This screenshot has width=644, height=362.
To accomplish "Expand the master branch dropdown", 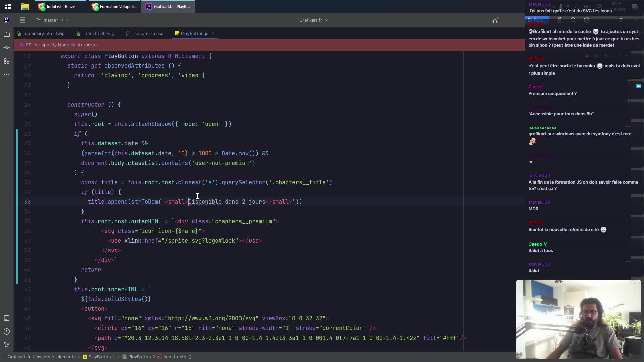I will coord(68,20).
